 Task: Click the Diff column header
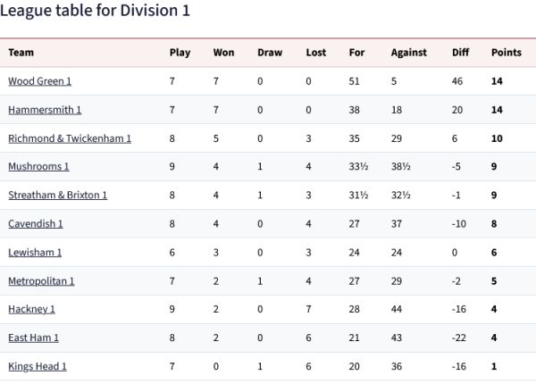click(461, 53)
